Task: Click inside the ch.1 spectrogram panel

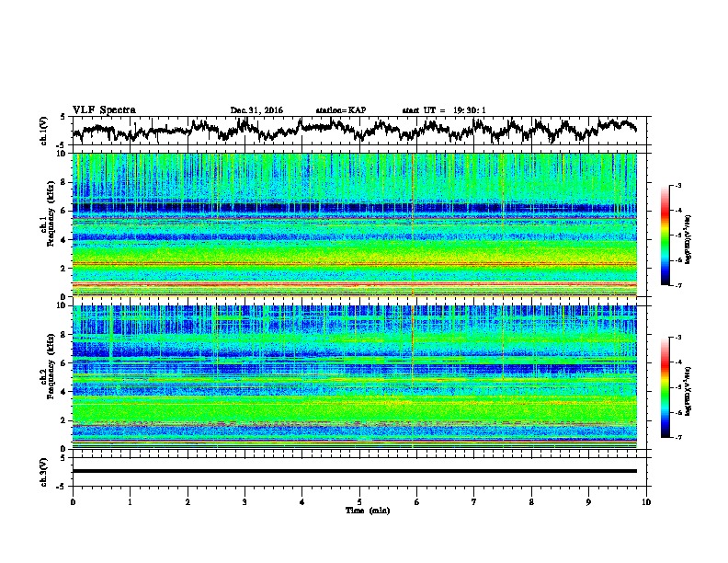Action: coord(354,224)
